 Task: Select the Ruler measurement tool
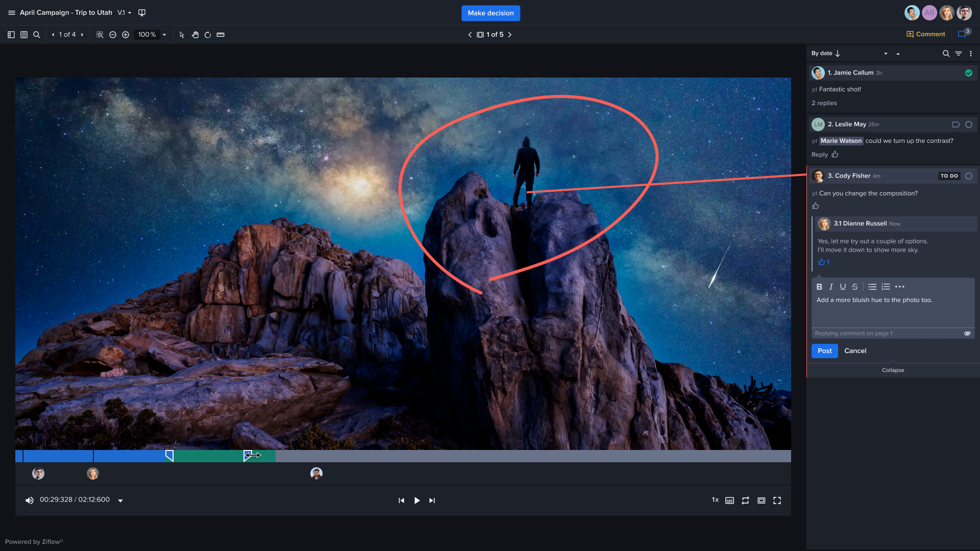click(220, 35)
